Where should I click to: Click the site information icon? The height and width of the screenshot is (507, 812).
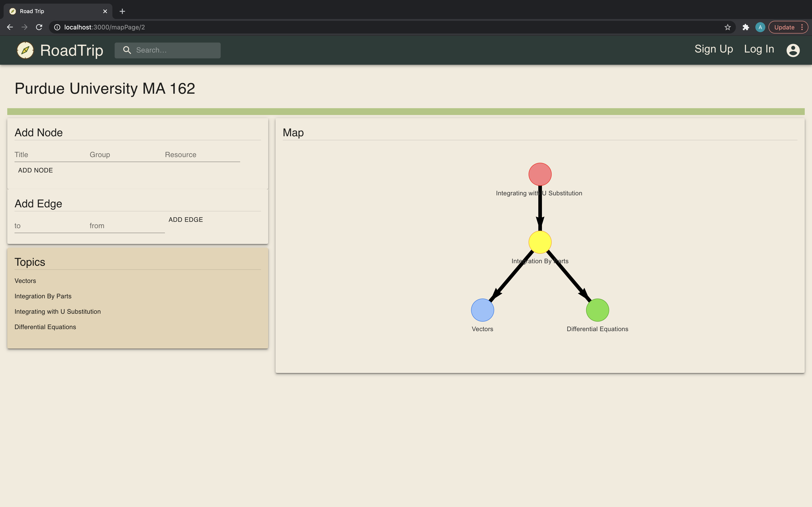click(x=57, y=27)
